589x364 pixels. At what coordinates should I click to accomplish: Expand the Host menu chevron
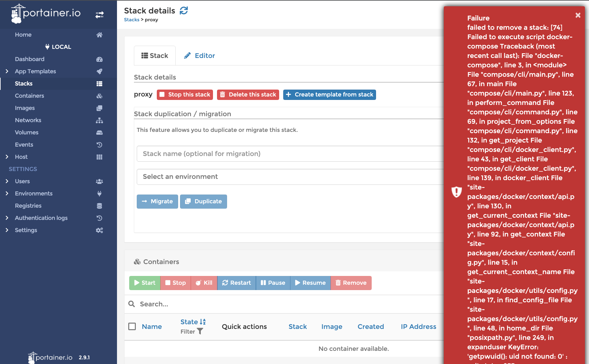7,157
